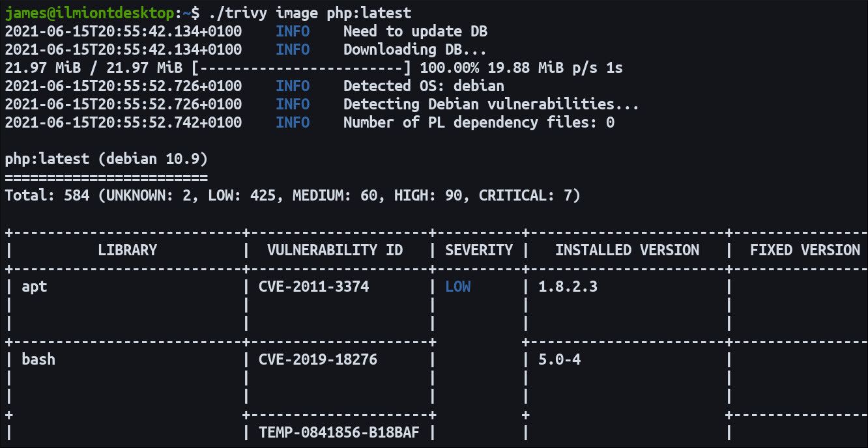Click the FIXED VERSION column header

[x=805, y=250]
